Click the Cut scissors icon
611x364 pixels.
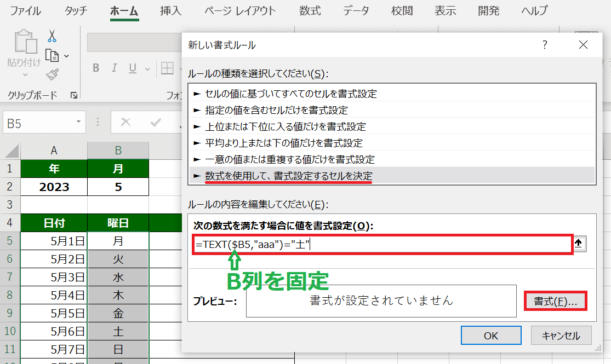(x=53, y=36)
